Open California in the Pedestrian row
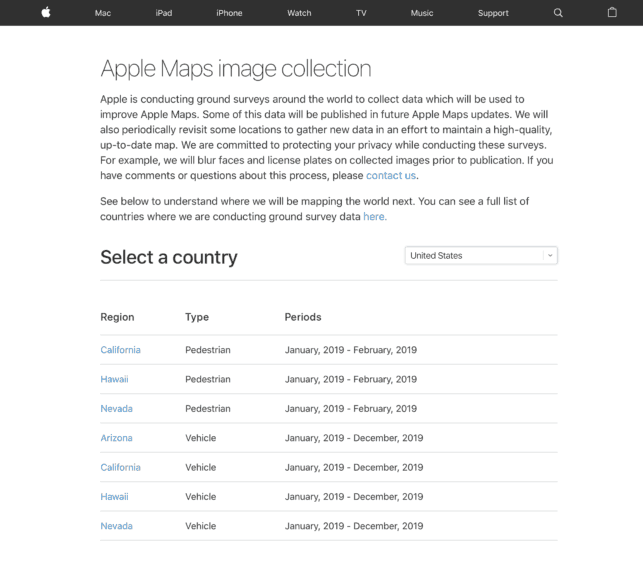 [x=120, y=350]
